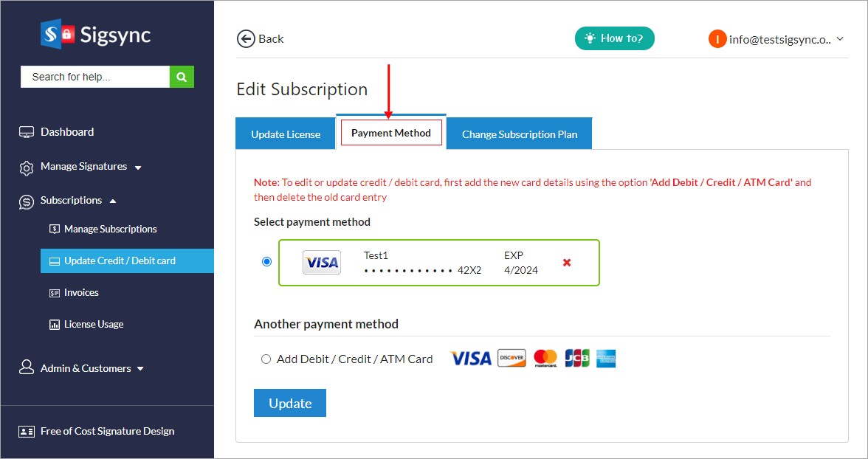Click the Back arrow circle icon
The width and height of the screenshot is (868, 459).
pos(245,39)
